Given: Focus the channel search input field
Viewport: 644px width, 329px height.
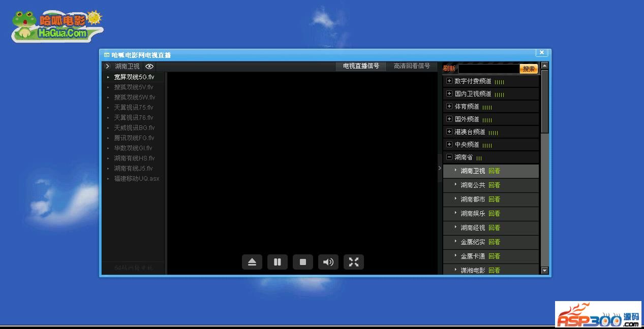Looking at the screenshot, I should 488,69.
